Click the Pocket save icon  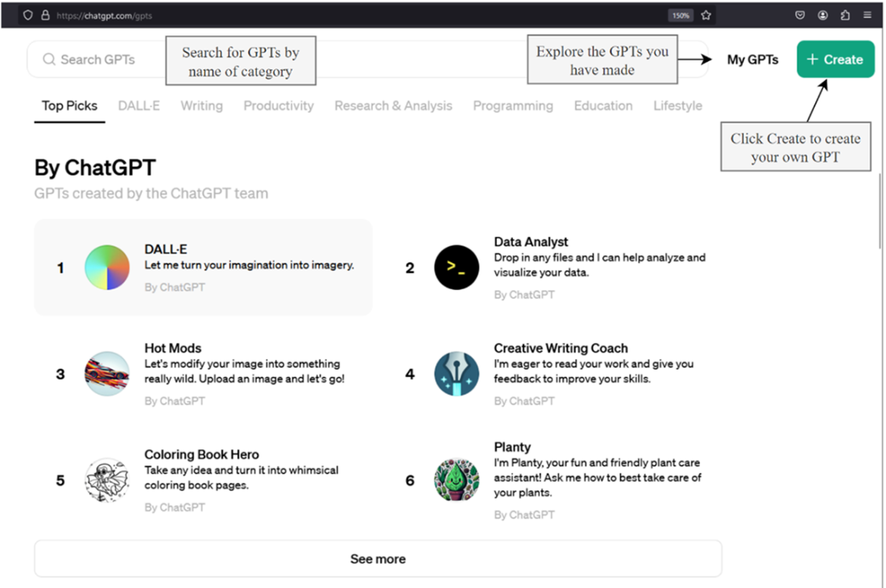pyautogui.click(x=800, y=15)
